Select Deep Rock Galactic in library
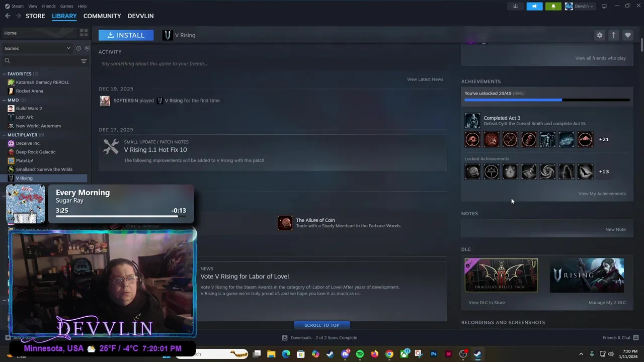Viewport: 644px width, 362px height. (x=35, y=152)
